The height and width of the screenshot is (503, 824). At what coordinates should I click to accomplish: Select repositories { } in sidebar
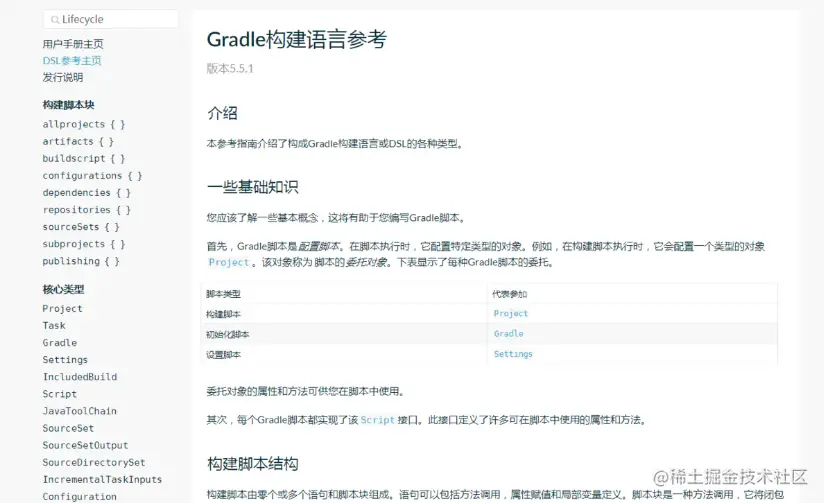(87, 210)
